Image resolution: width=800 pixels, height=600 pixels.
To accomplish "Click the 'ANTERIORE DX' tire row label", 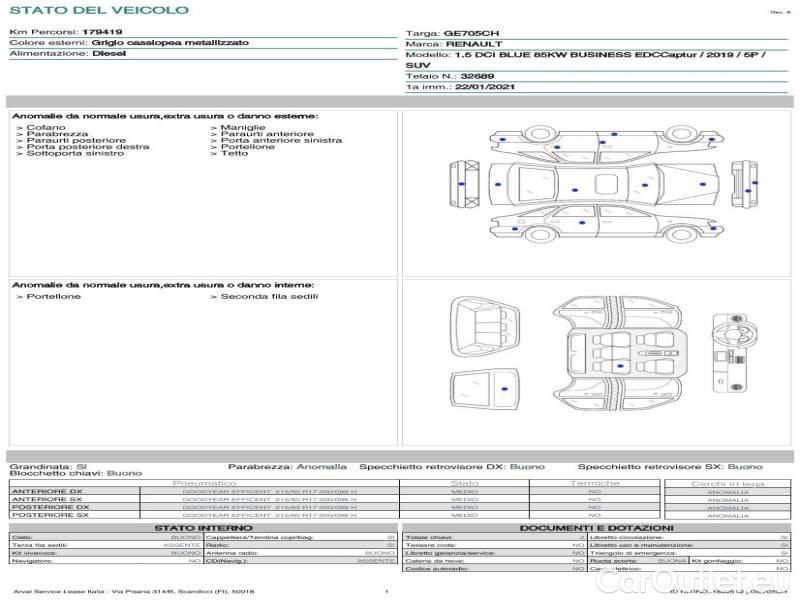I will tap(47, 491).
